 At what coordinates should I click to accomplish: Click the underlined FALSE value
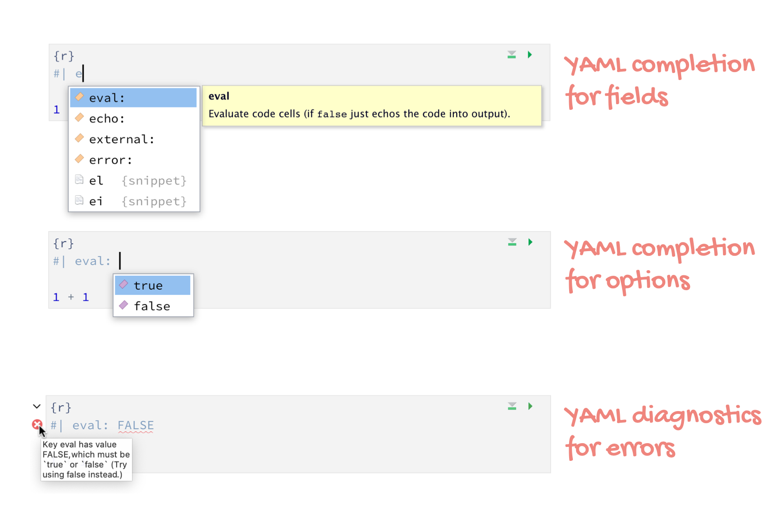pyautogui.click(x=135, y=425)
